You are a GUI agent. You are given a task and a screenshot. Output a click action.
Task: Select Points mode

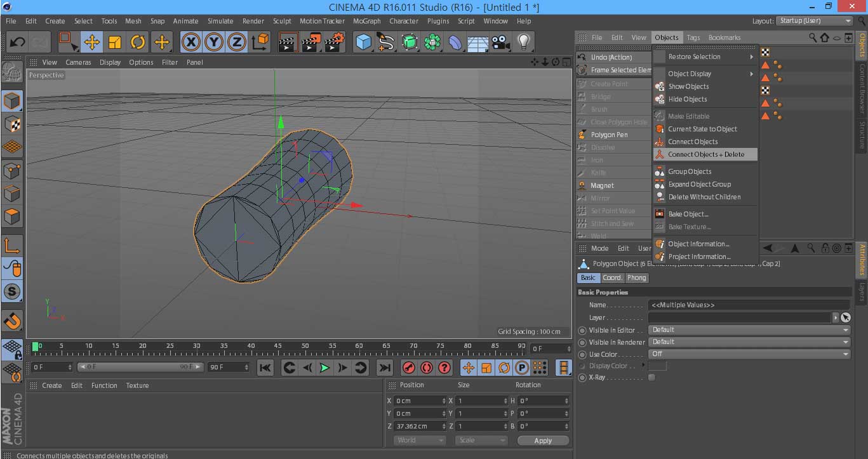tap(12, 170)
